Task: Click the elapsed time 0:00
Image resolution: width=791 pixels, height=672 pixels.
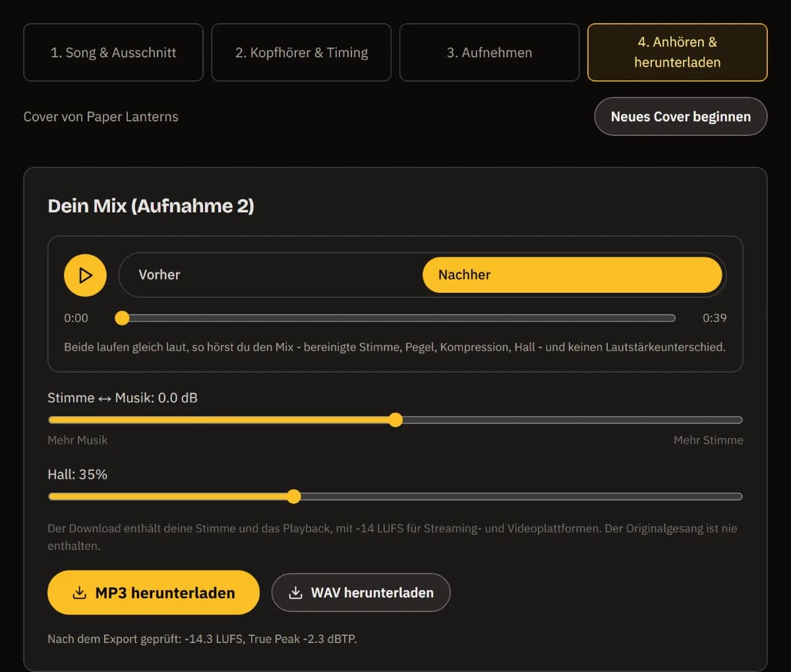Action: [76, 318]
